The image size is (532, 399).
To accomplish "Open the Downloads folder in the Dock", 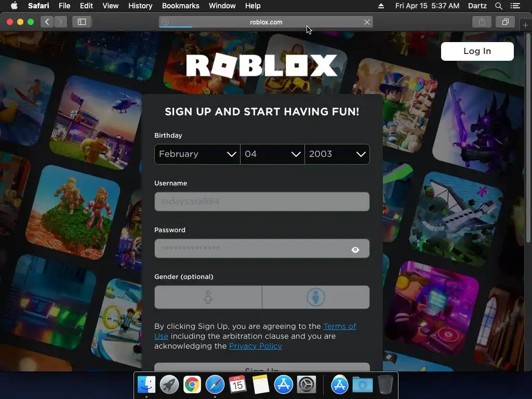I will coord(362,384).
